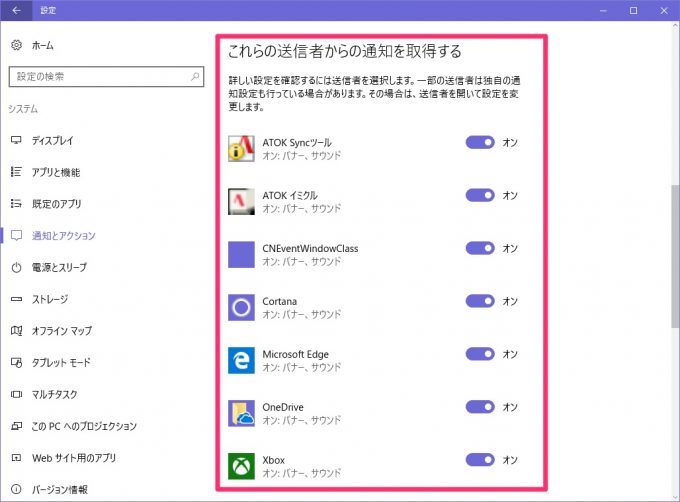Disable Cortana notifications toggle
The width and height of the screenshot is (680, 502).
[480, 301]
